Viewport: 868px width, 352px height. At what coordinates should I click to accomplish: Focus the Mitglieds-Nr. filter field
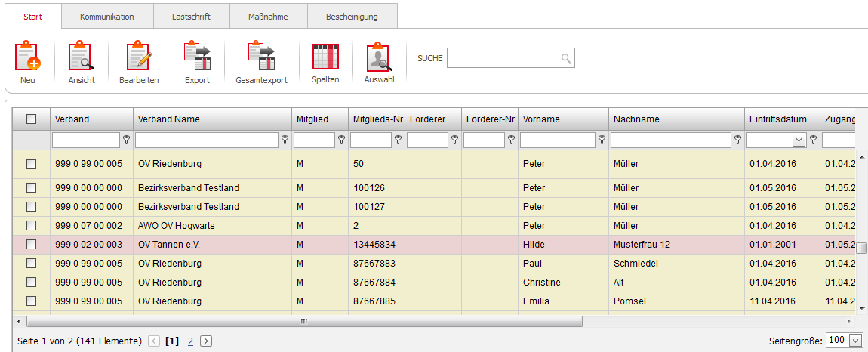[371, 140]
